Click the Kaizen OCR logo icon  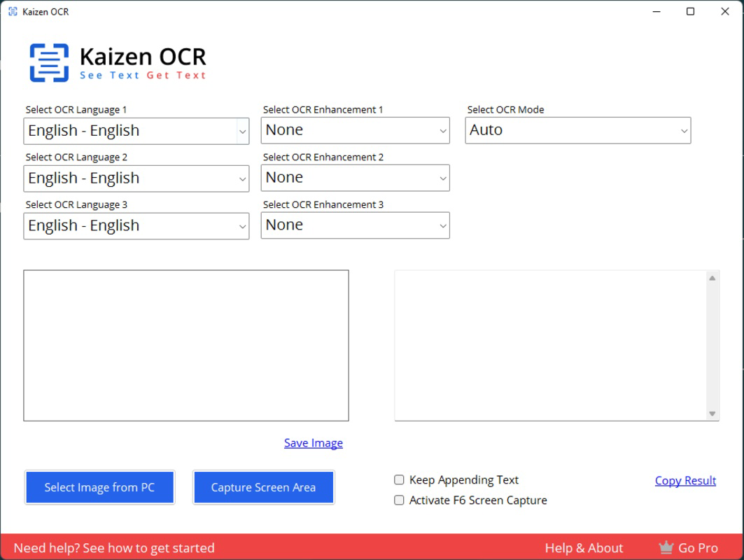[48, 62]
